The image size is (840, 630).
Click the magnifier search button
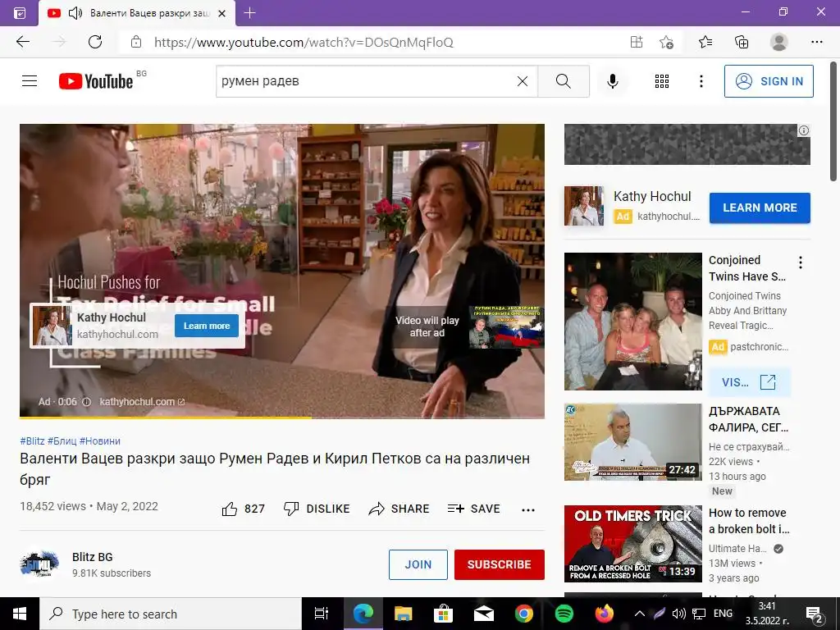click(563, 81)
